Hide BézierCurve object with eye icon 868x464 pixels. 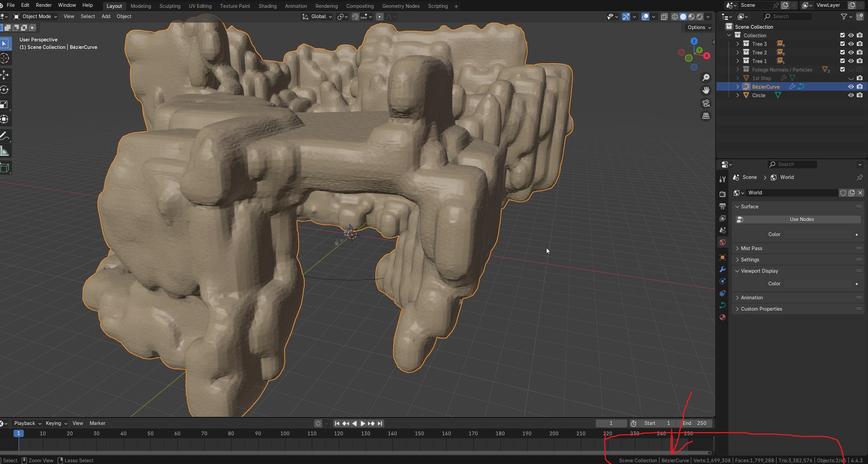coord(851,87)
